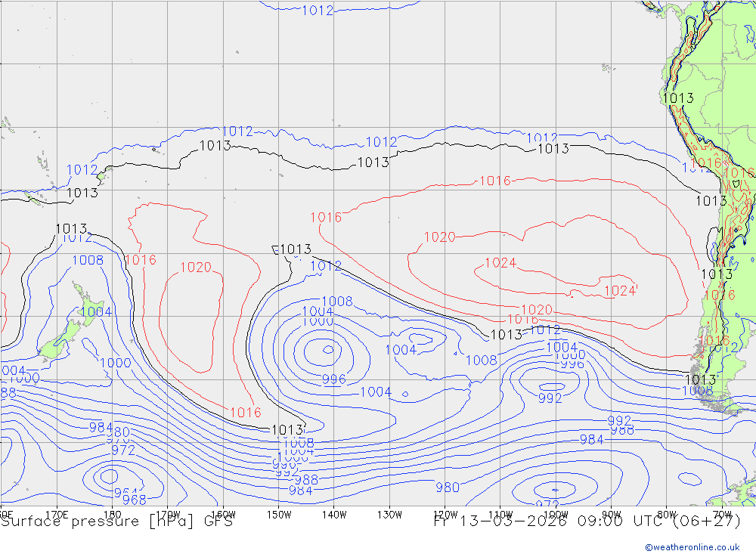Click the 110W longitude label
Screen dimensions: 756x554
[x=500, y=515]
